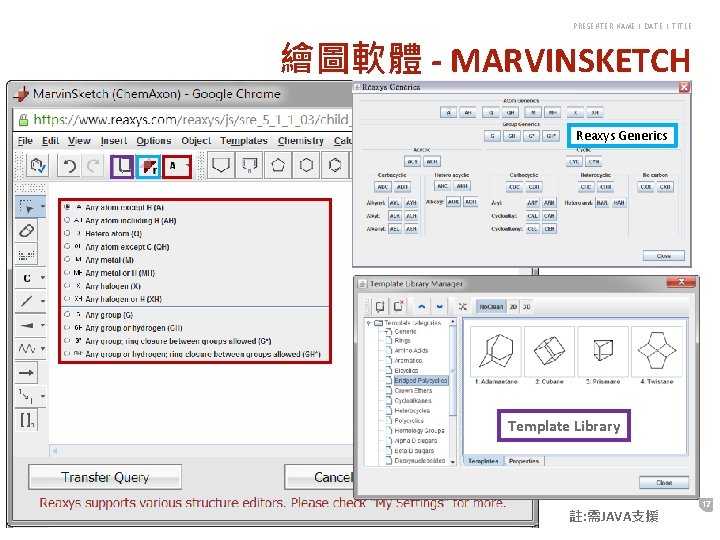Choose the wedge bond tool
Viewport: 720px width, 540px height.
[x=27, y=325]
